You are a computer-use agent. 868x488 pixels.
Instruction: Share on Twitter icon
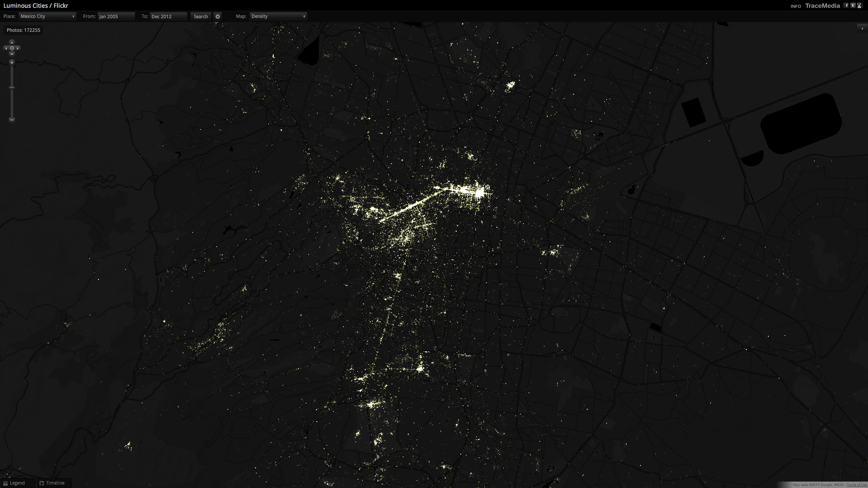853,5
